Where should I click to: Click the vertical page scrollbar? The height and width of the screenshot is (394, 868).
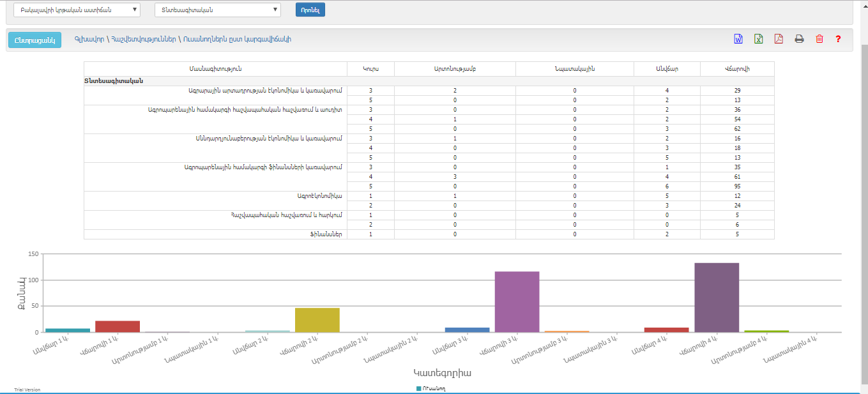tap(864, 192)
